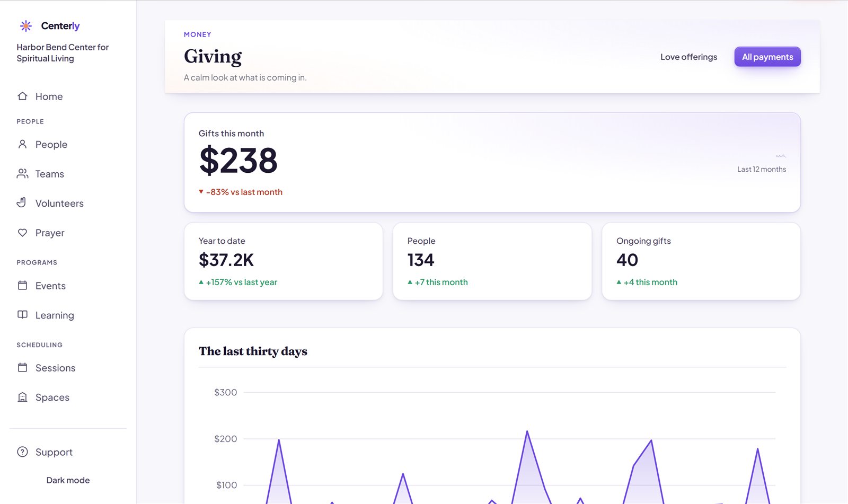Click the Centerly star logo icon
The height and width of the screenshot is (504, 848).
[25, 26]
